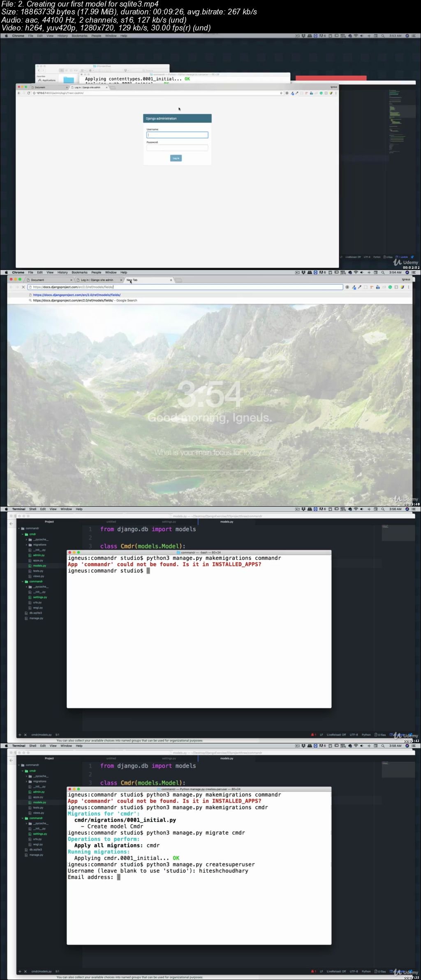The image size is (421, 980).
Task: Close the Document tab in the 3:54 AM frame
Action: click(71, 280)
